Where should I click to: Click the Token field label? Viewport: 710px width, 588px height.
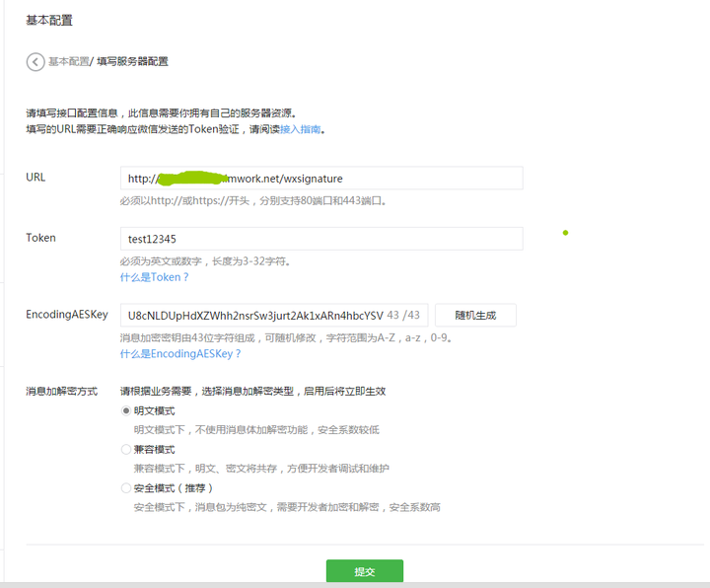(40, 238)
